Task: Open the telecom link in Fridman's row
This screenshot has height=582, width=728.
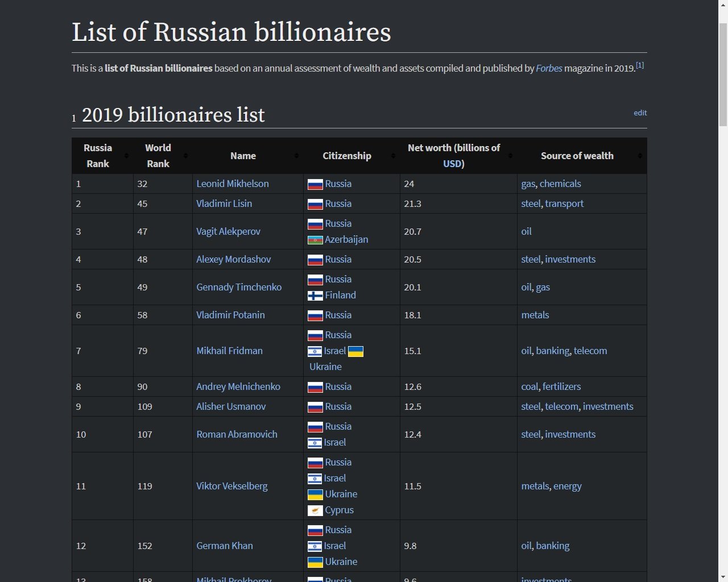Action: pos(590,351)
